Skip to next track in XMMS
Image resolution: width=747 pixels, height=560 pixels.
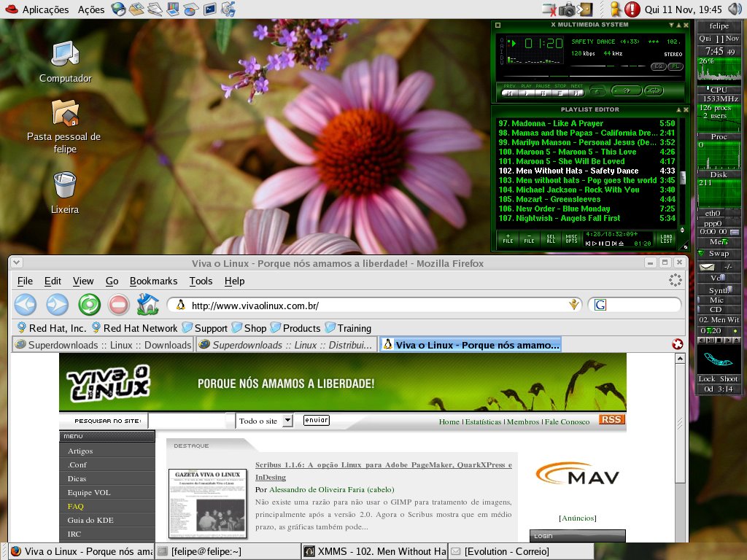pos(576,93)
